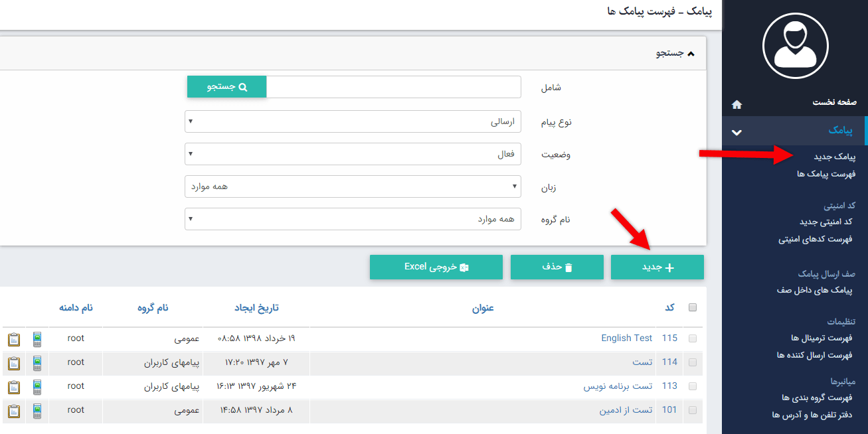Click the clipboard icon in row 113
The height and width of the screenshot is (434, 868).
[14, 387]
